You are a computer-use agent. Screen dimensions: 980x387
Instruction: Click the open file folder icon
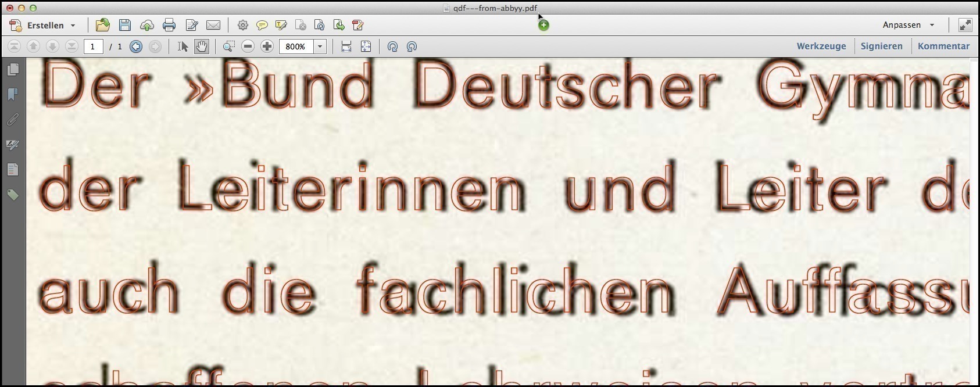[x=103, y=25]
